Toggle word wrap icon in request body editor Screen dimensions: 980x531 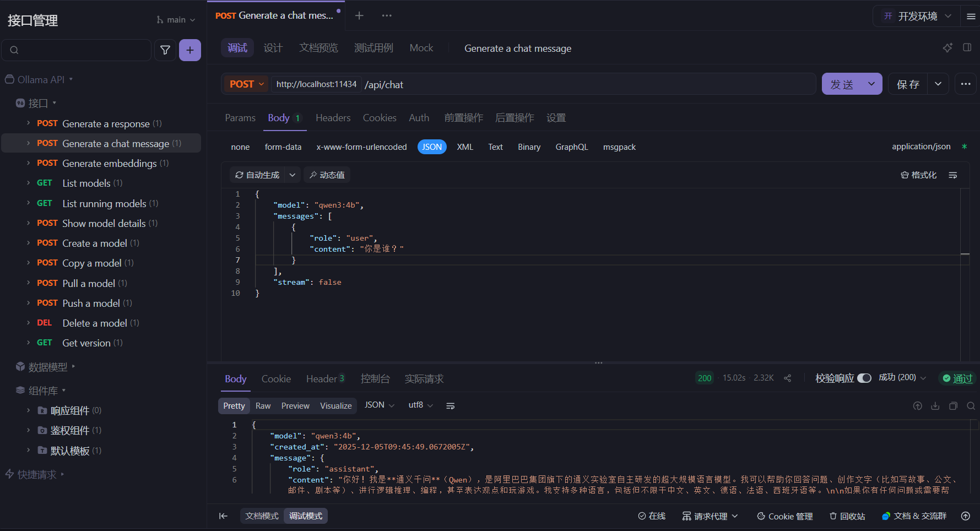[953, 175]
